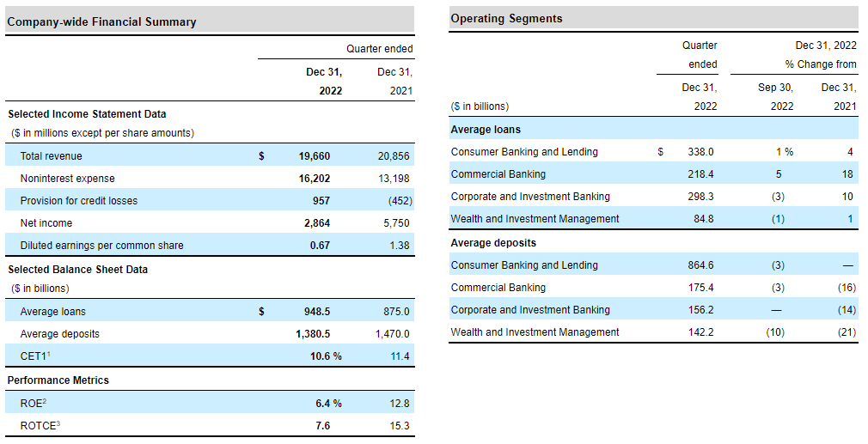Click 'Selected Balance Sheet Data' subheading
This screenshot has height=444, width=868.
77,270
